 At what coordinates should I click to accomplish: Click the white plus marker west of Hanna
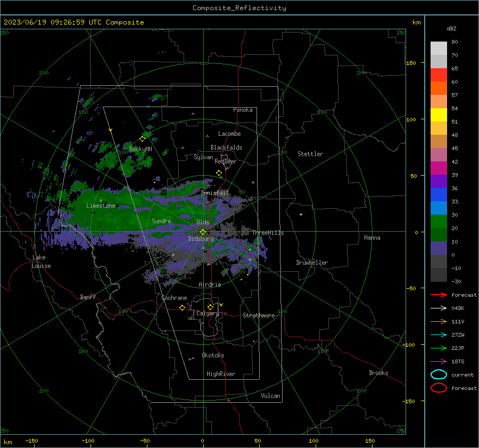click(301, 214)
